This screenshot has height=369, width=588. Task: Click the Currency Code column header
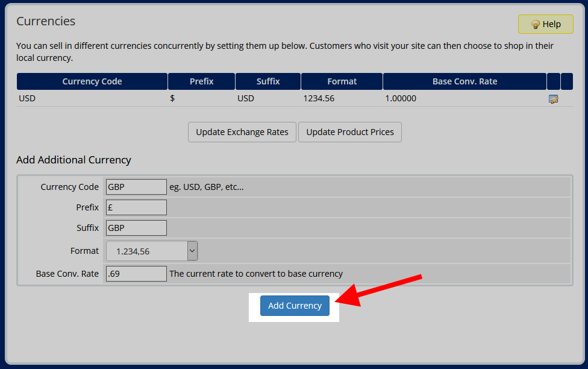92,81
